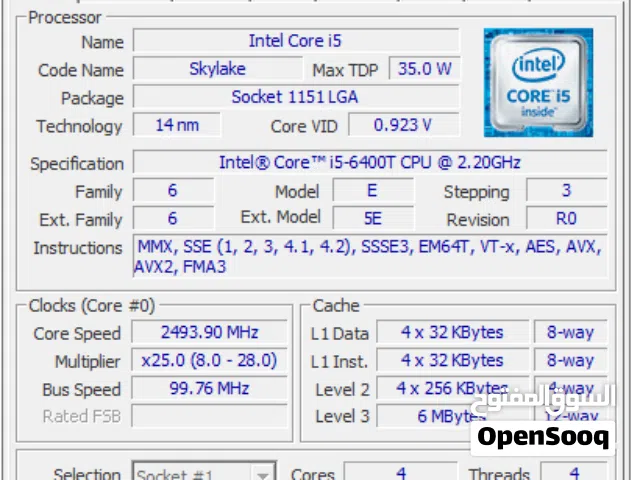
Task: Click the Level 2 cache size 4 x 256 KBytes
Action: pos(452,388)
